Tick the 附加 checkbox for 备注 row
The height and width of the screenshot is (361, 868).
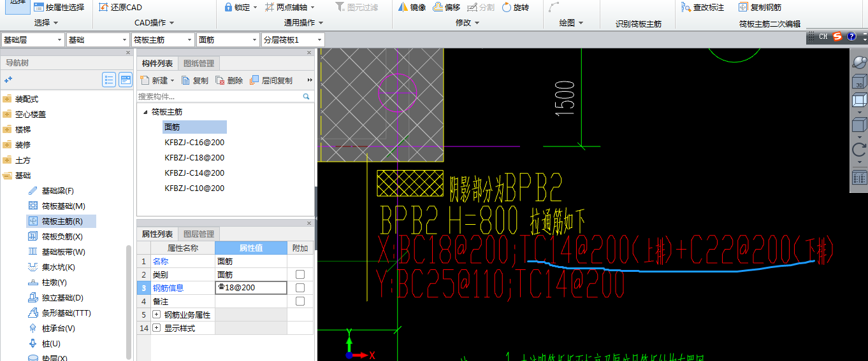click(300, 301)
